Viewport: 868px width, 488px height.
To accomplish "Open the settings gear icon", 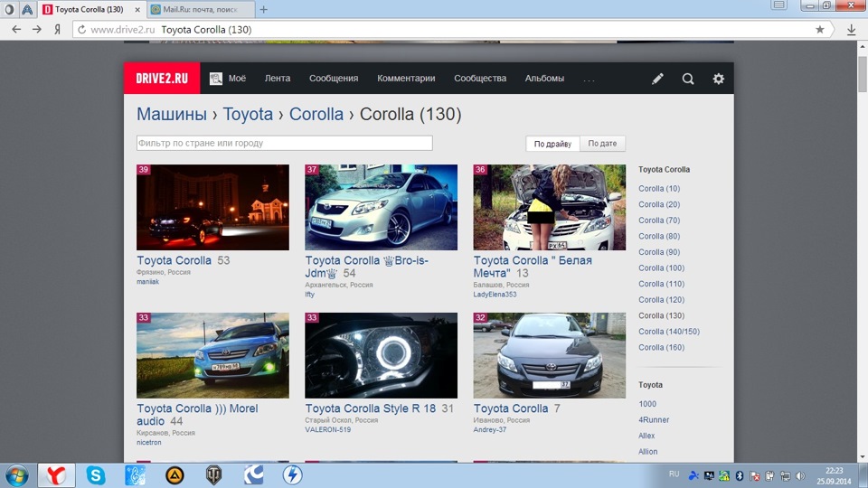I will coord(718,79).
